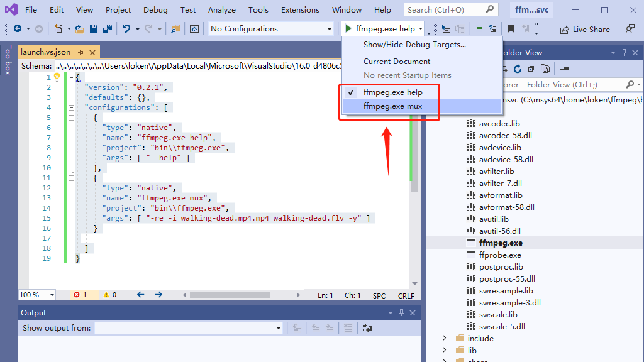Open the debug target dropdown arrow

pos(421,29)
